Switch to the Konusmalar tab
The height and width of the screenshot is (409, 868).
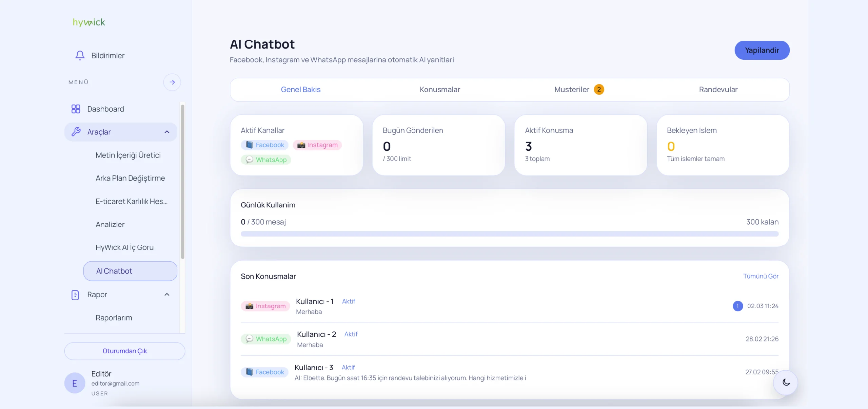pyautogui.click(x=440, y=90)
